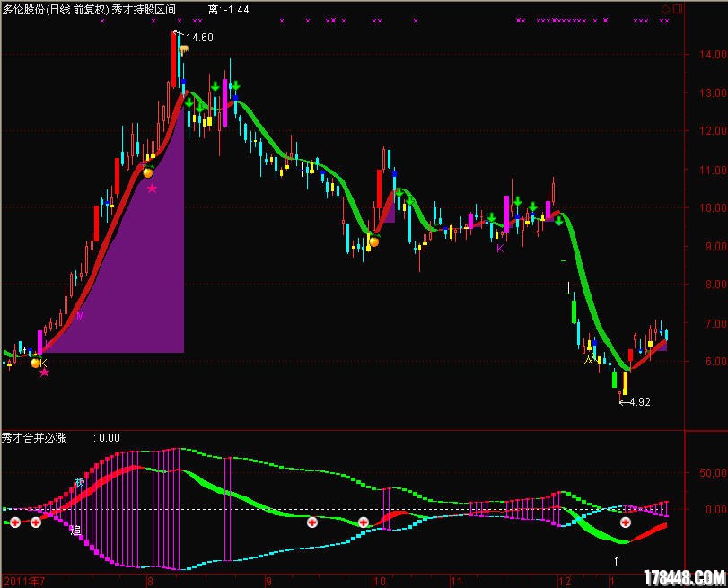Click the 2011年7 date label on the time axis
This screenshot has width=728, height=588.
pos(24,581)
